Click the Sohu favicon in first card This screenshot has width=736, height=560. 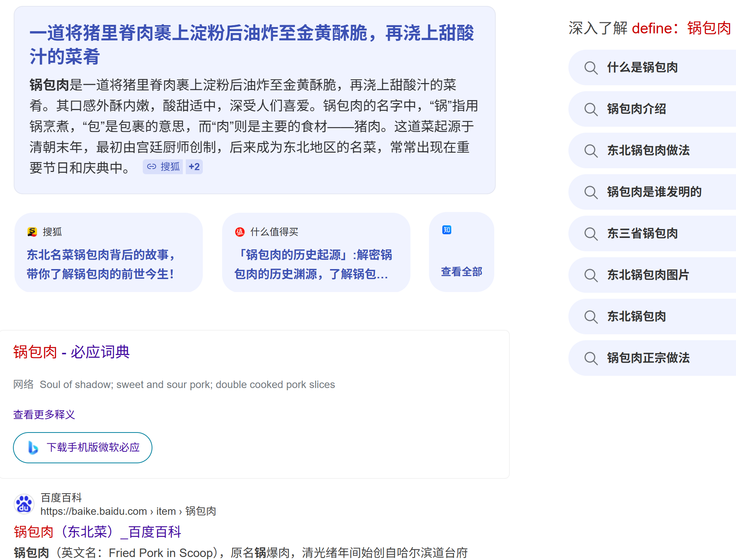[x=32, y=232]
